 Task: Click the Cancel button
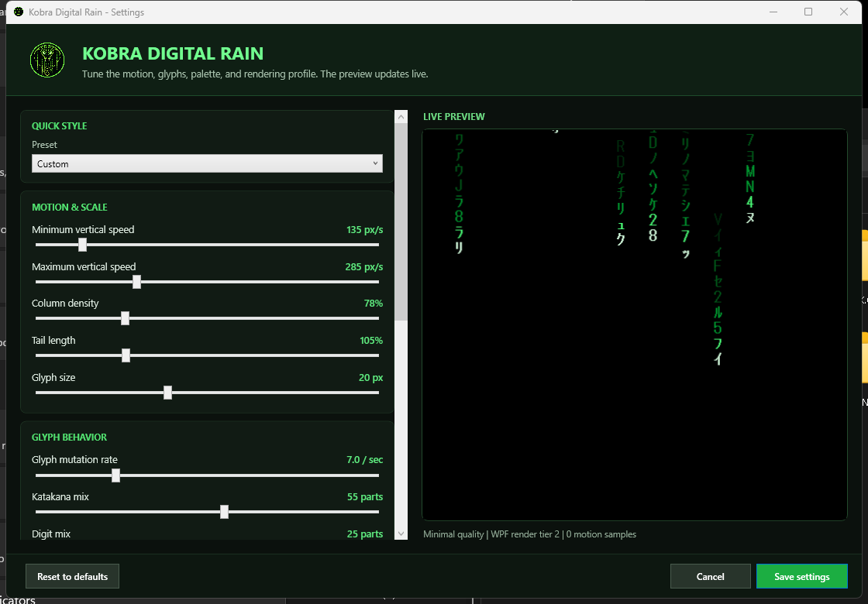[710, 576]
